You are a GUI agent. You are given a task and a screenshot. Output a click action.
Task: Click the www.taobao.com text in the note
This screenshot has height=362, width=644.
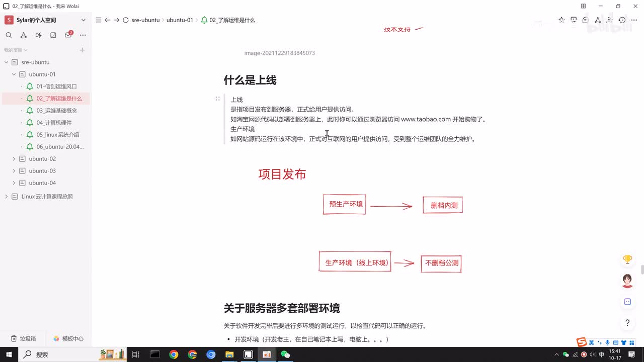pos(426,119)
